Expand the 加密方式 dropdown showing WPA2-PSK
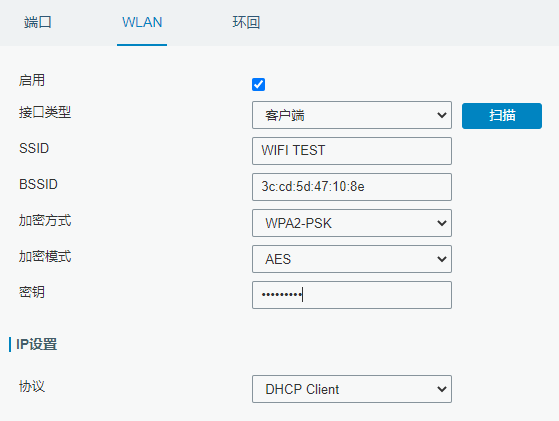The height and width of the screenshot is (421, 559). 352,223
